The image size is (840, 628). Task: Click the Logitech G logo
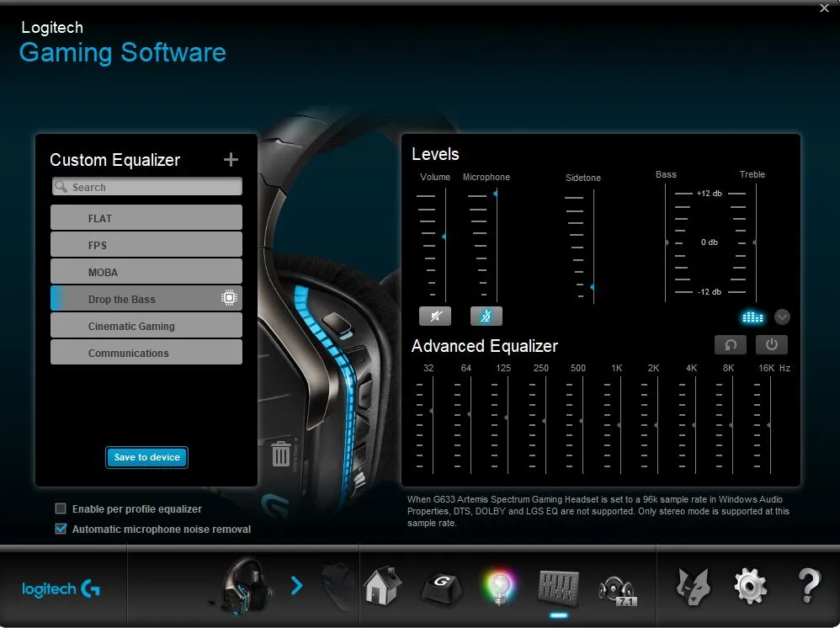(x=61, y=589)
